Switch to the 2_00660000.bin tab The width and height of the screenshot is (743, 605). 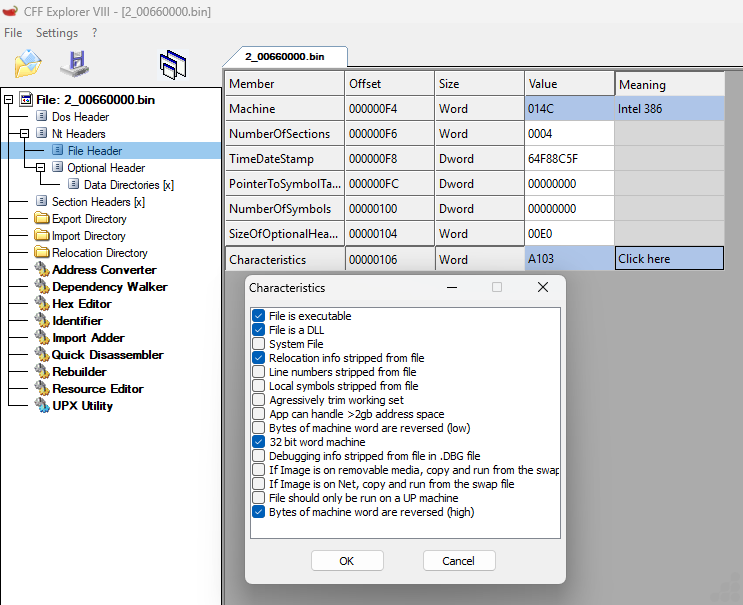pos(284,57)
